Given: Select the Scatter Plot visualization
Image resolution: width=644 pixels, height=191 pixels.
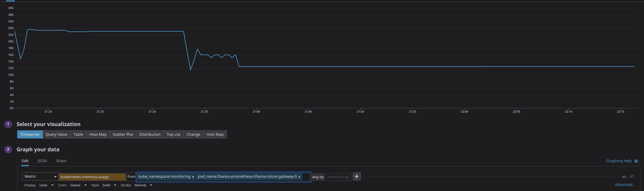Looking at the screenshot, I should tap(123, 134).
